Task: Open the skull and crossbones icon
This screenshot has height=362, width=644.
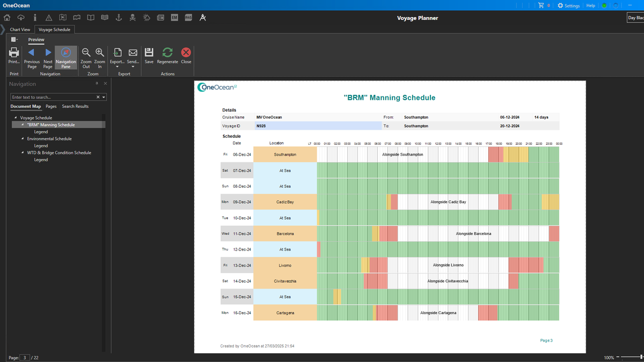Action: click(x=133, y=18)
